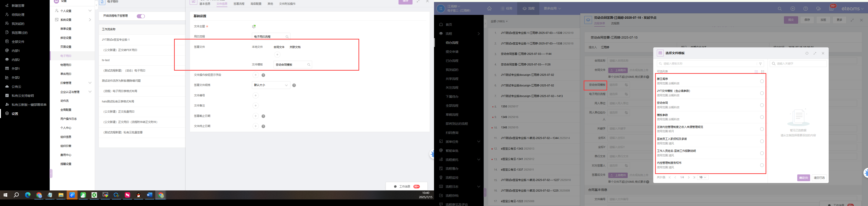This screenshot has height=206, width=868.
Task: Expand 印章管理 submenu
Action: coord(90,83)
